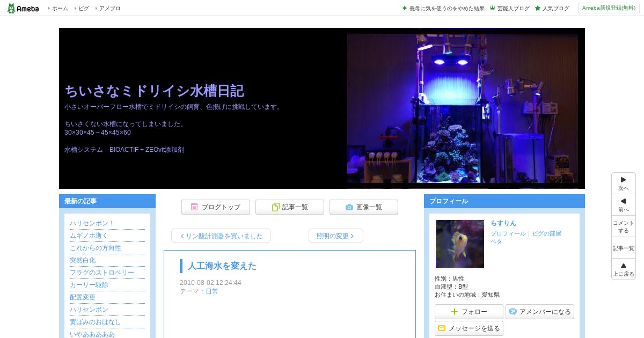Click 水槽システム BIOACTIF + ZEOvit添加剤 text
Screen dimensions: 644x338
tap(124, 150)
